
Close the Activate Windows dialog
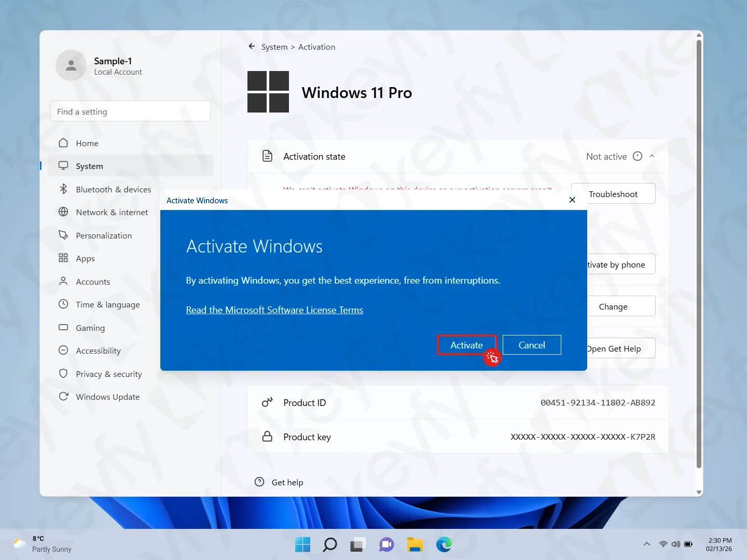(x=572, y=200)
